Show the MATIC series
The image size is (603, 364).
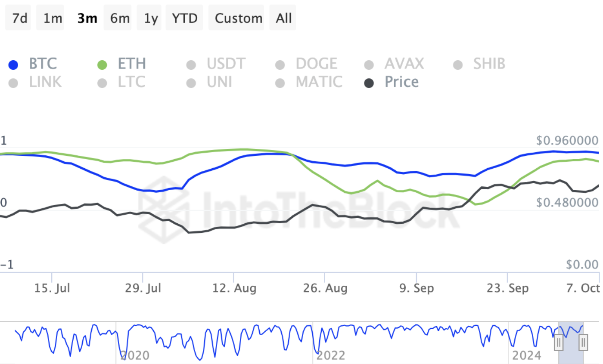pos(280,83)
